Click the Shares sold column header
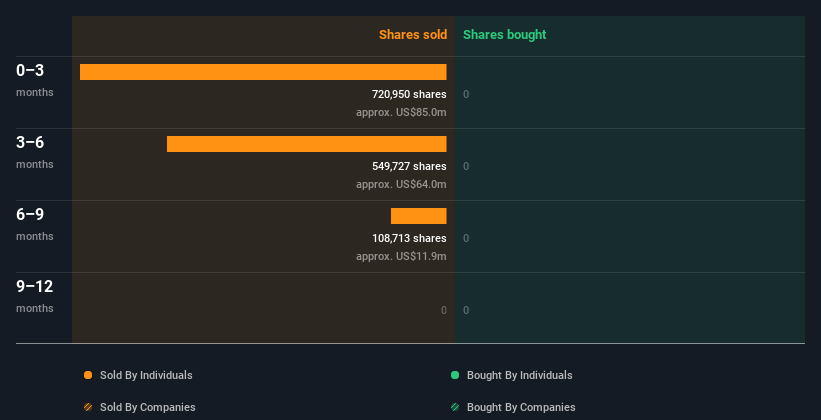Viewport: 821px width, 420px height. pos(413,35)
